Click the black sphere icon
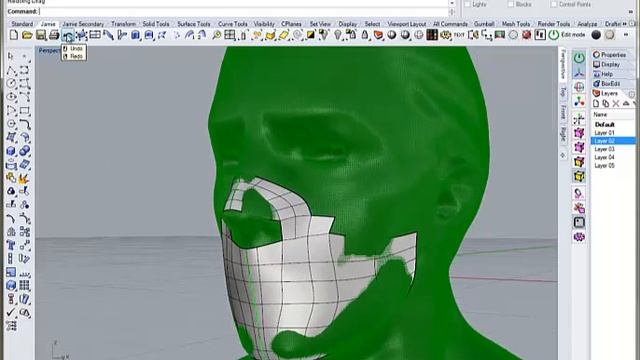 (596, 35)
